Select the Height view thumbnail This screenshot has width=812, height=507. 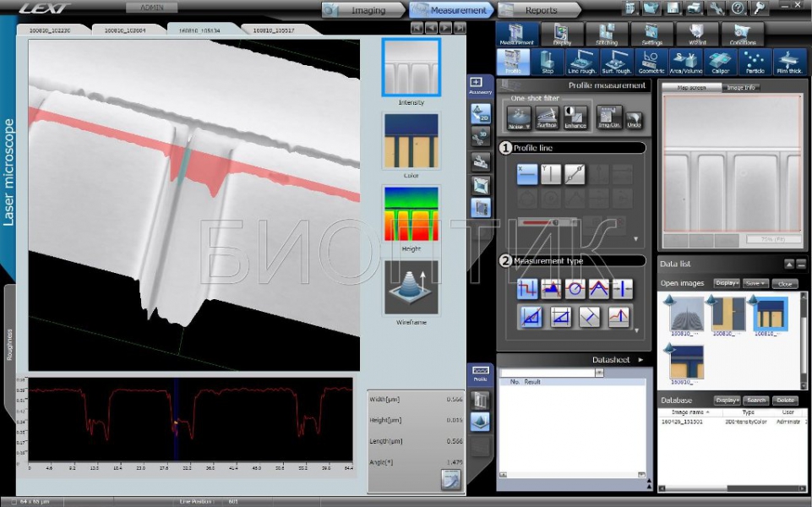411,215
